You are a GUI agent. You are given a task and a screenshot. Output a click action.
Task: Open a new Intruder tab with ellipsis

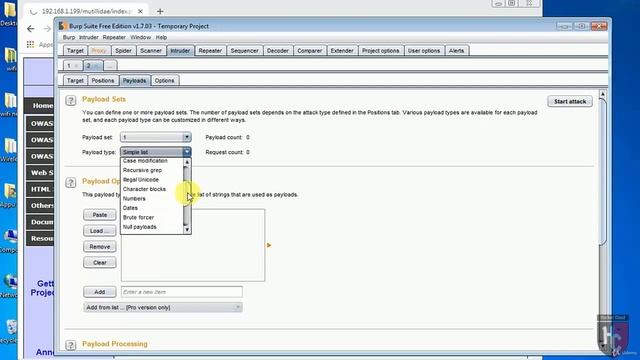tap(110, 66)
